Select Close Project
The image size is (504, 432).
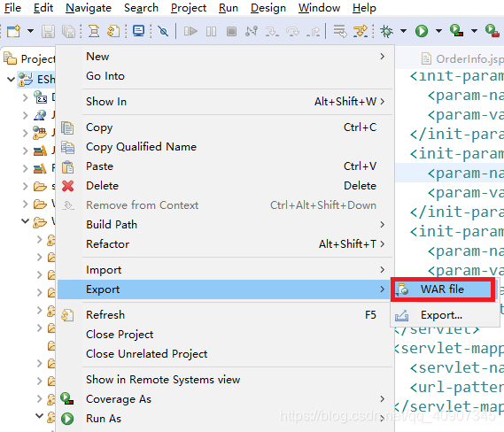(x=225, y=335)
